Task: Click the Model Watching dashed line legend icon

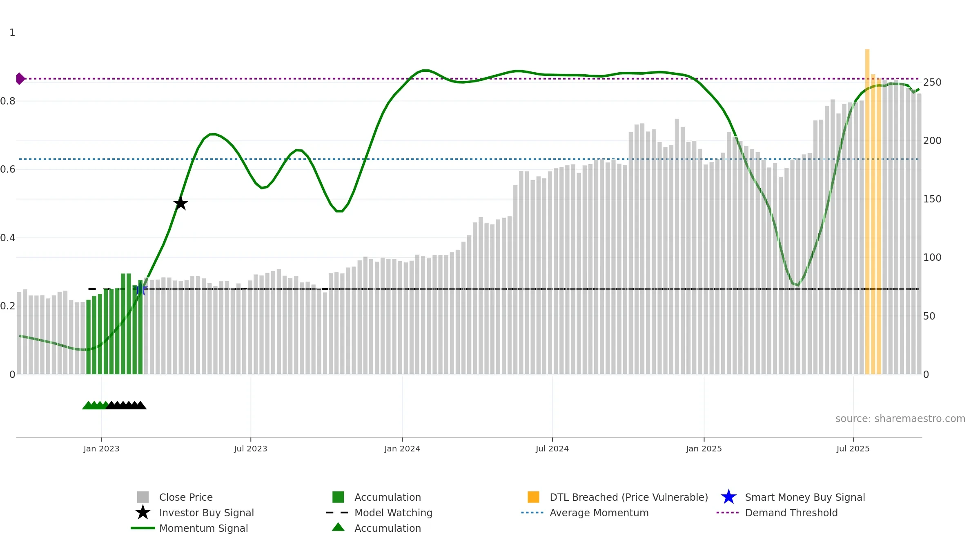Action: (337, 513)
